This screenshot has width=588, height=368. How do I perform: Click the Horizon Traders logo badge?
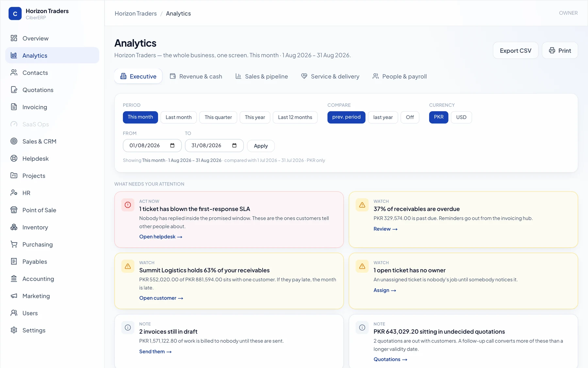15,14
